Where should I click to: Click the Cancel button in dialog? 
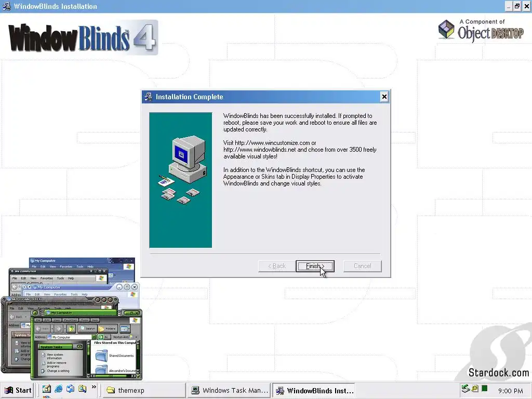click(362, 266)
